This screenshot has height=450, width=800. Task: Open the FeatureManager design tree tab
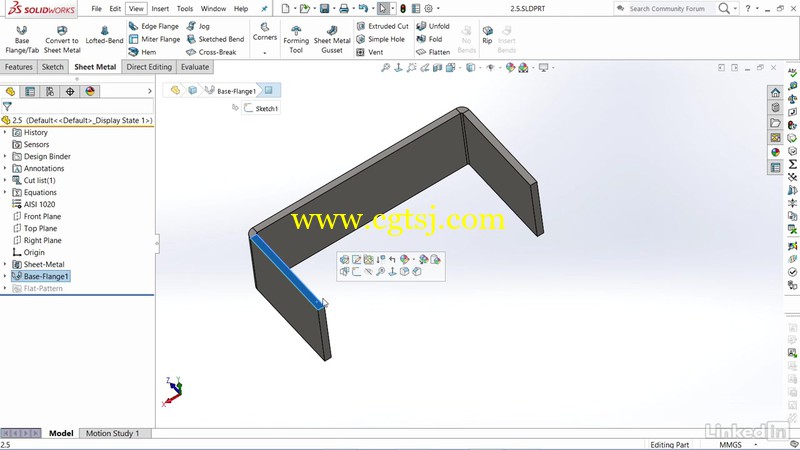click(10, 91)
